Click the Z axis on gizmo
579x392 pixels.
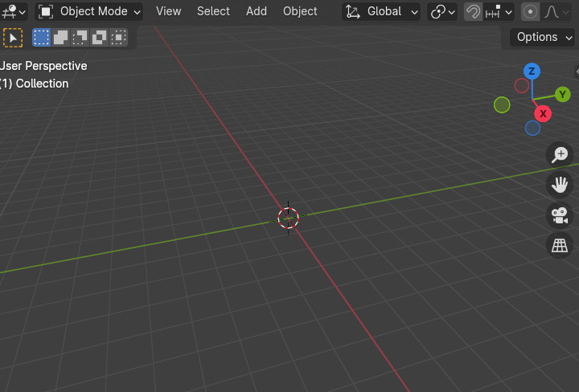(x=532, y=71)
